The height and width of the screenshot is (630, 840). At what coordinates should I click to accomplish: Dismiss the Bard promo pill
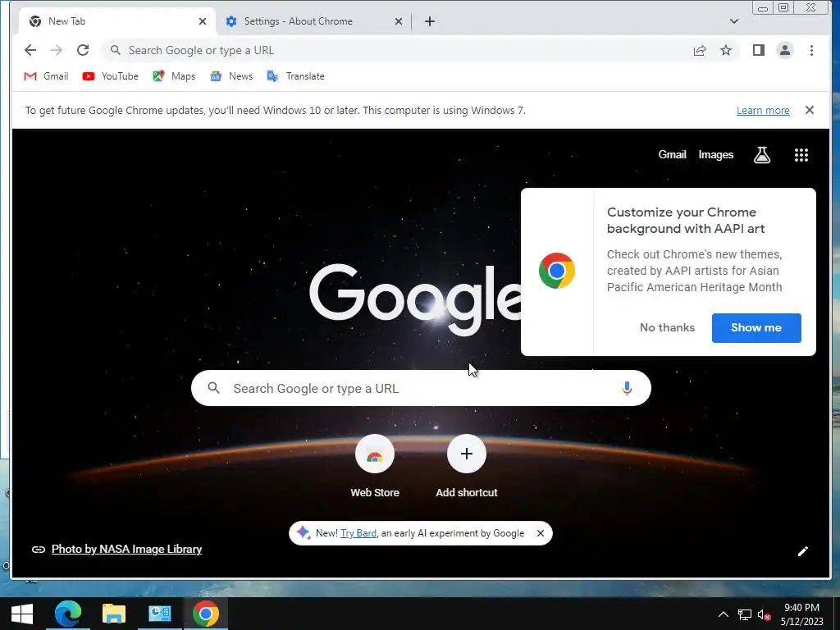click(541, 533)
